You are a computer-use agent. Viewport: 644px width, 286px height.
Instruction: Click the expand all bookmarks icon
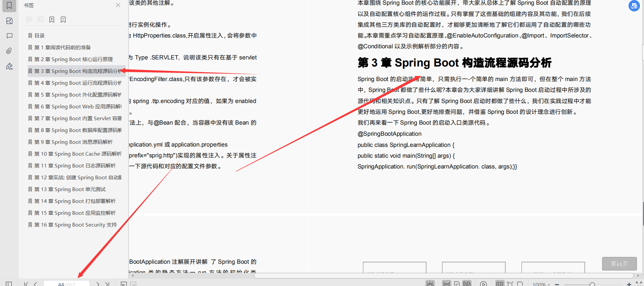tap(29, 20)
